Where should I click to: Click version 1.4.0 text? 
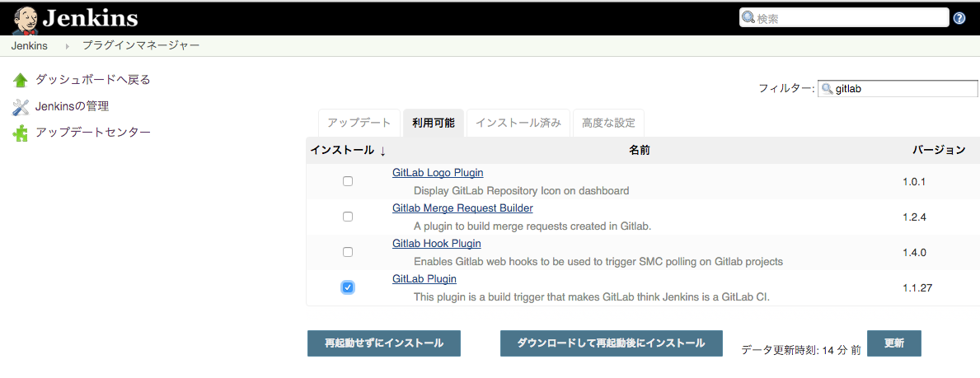[x=914, y=253]
